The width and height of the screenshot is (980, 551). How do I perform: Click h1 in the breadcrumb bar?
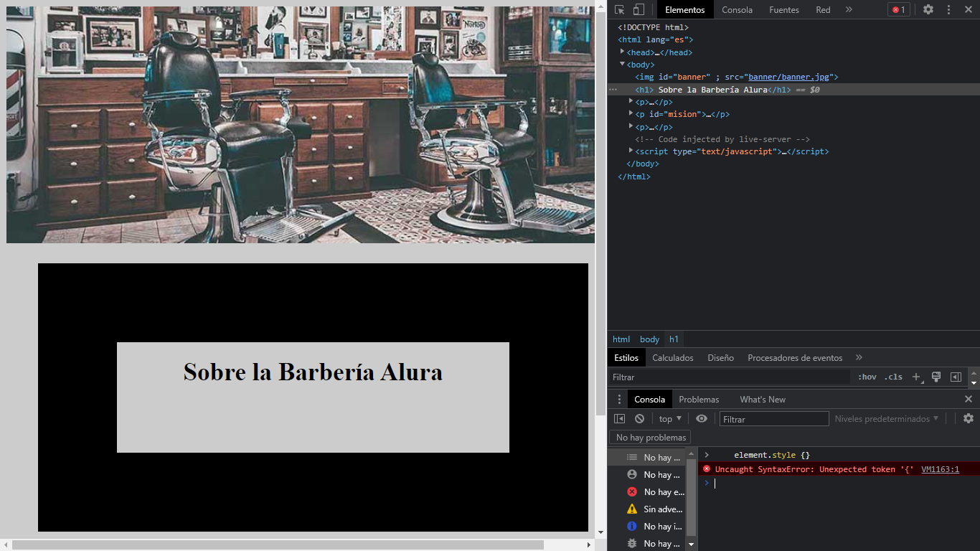pyautogui.click(x=674, y=339)
